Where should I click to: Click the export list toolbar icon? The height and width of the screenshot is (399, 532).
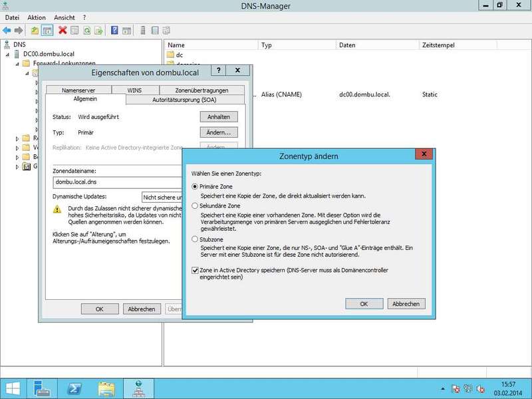pyautogui.click(x=98, y=30)
